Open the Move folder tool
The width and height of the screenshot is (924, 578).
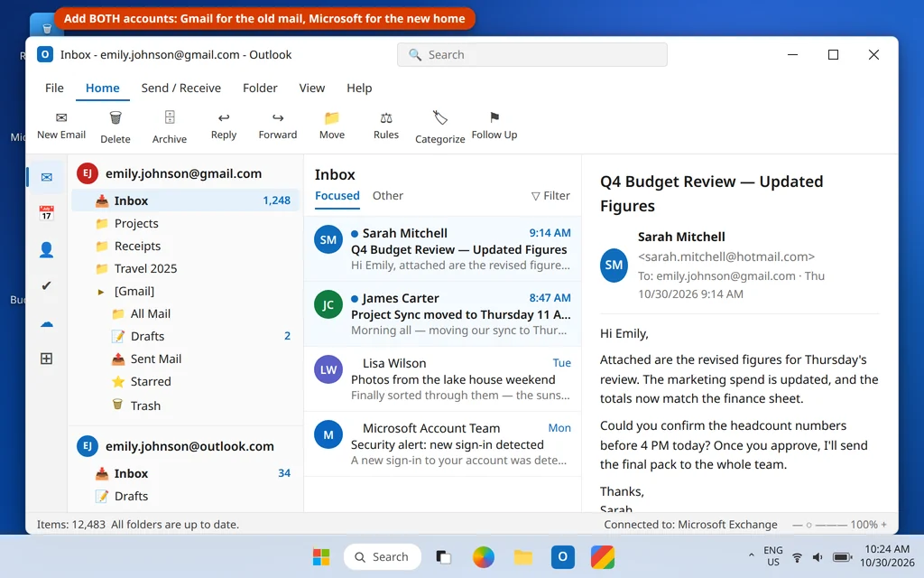332,126
